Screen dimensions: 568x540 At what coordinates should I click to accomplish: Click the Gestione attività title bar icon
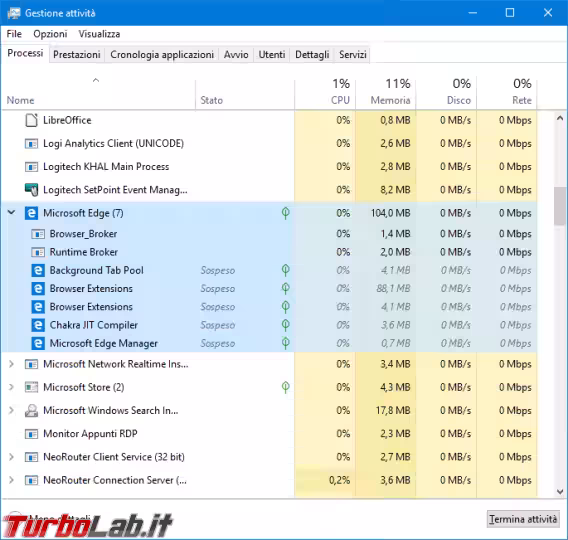pyautogui.click(x=14, y=13)
